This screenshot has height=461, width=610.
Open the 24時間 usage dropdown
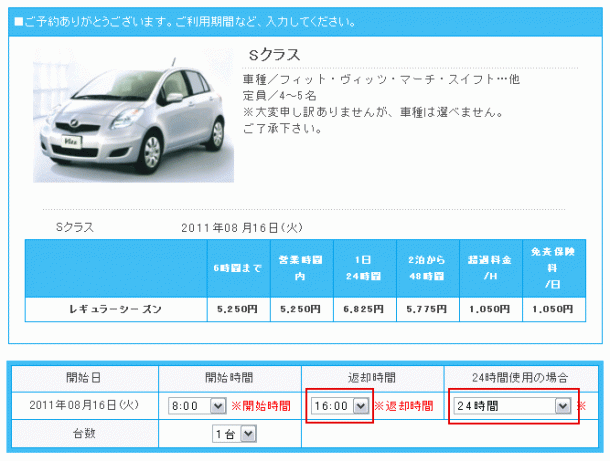513,406
